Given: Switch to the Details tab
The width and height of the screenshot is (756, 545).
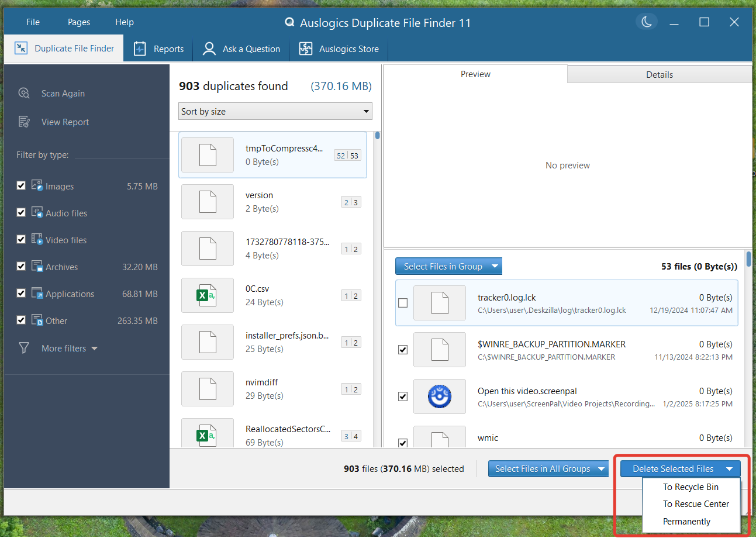Looking at the screenshot, I should point(660,74).
